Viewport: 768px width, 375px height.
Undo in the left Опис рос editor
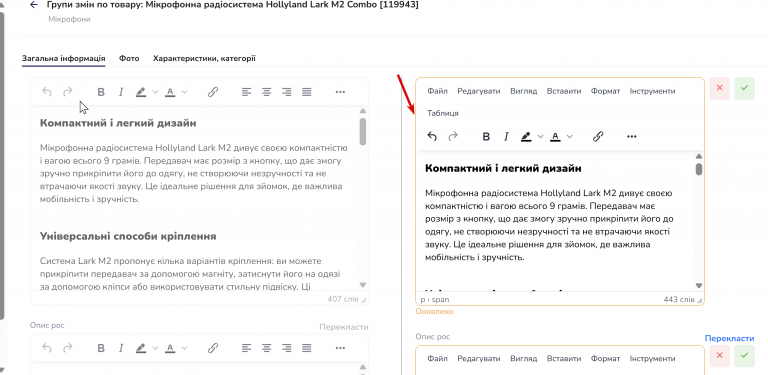47,348
